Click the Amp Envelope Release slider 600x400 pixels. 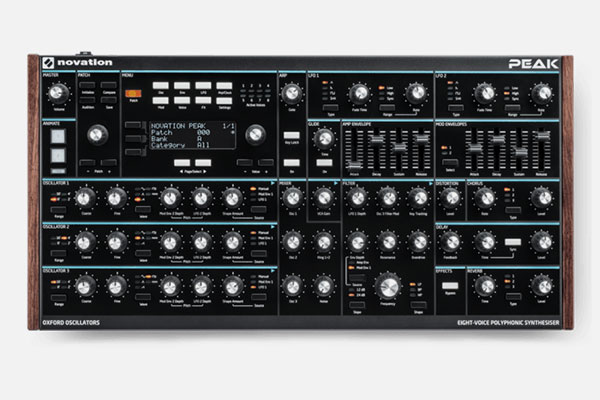click(421, 139)
